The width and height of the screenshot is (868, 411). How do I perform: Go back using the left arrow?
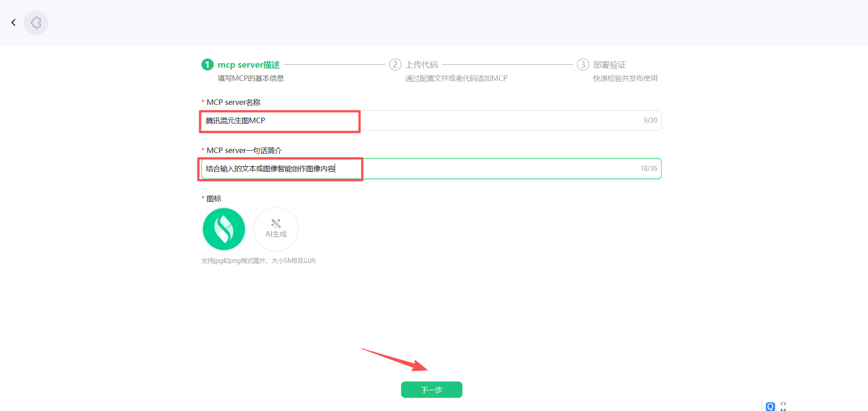tap(14, 22)
